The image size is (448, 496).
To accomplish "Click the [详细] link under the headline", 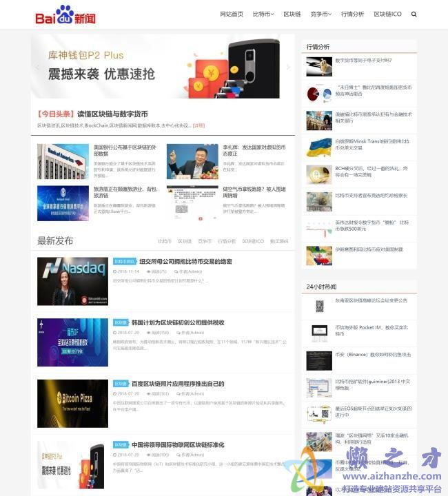I will coord(199,125).
